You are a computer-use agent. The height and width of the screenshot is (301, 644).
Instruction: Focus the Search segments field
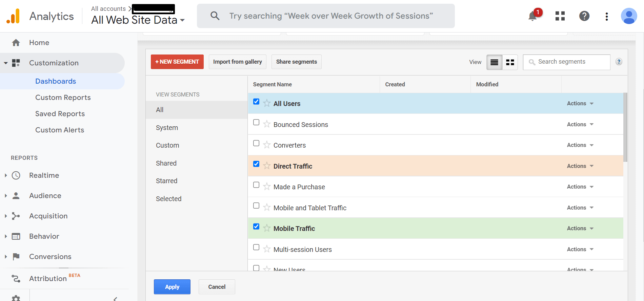567,62
